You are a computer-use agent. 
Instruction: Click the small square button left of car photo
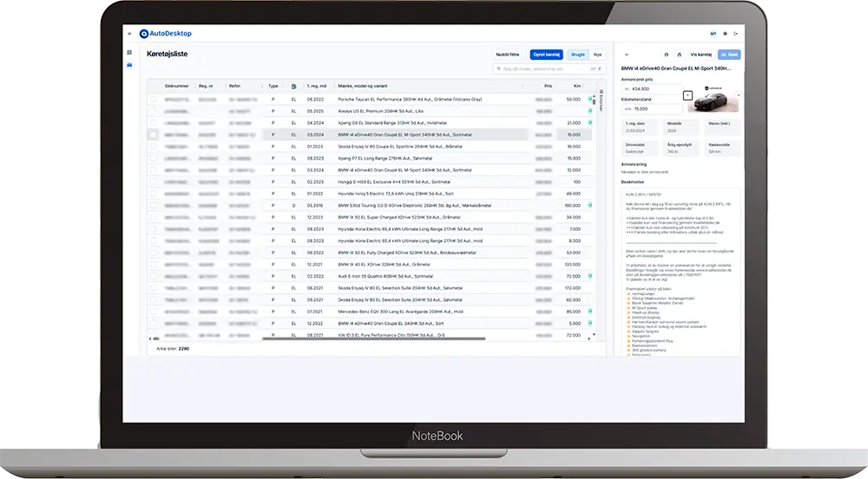click(x=687, y=95)
